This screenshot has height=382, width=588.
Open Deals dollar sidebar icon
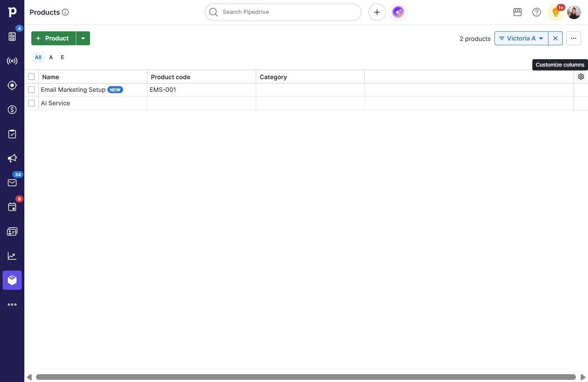12,110
